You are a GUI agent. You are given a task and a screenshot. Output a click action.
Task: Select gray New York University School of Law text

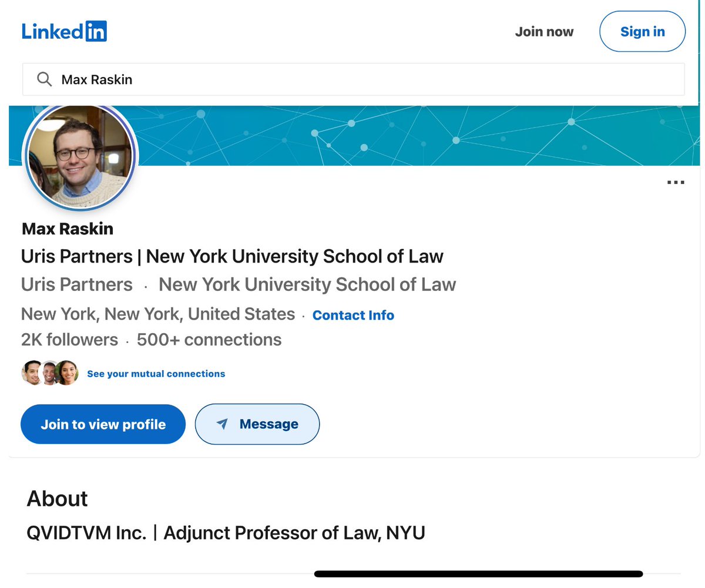(307, 284)
